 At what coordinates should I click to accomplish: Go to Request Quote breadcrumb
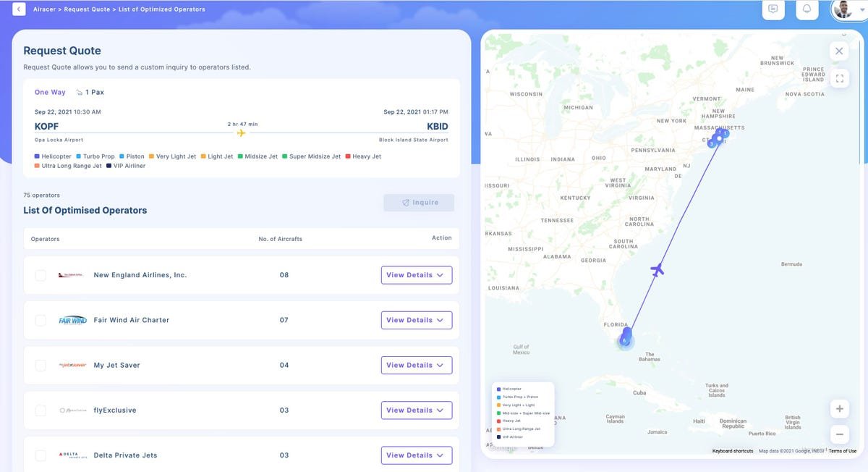pyautogui.click(x=86, y=9)
